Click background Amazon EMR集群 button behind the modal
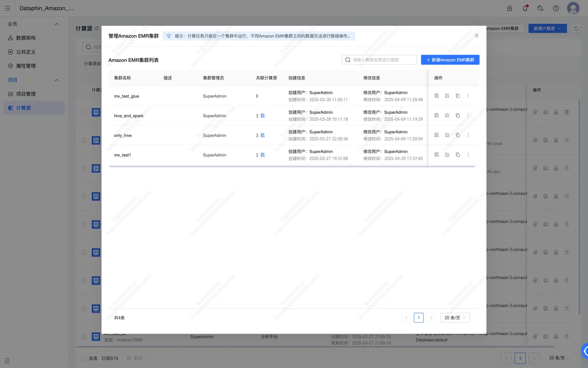Viewport: 588px width, 368px height. pyautogui.click(x=504, y=28)
